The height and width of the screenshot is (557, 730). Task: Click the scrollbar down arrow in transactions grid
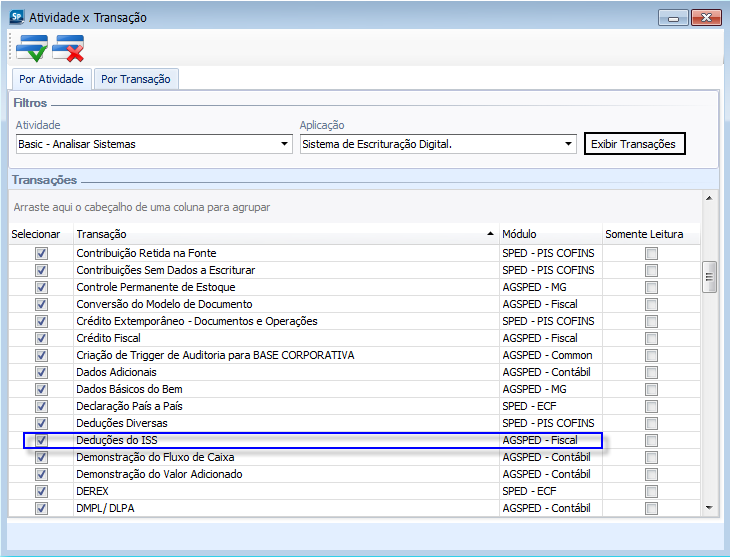pyautogui.click(x=710, y=508)
